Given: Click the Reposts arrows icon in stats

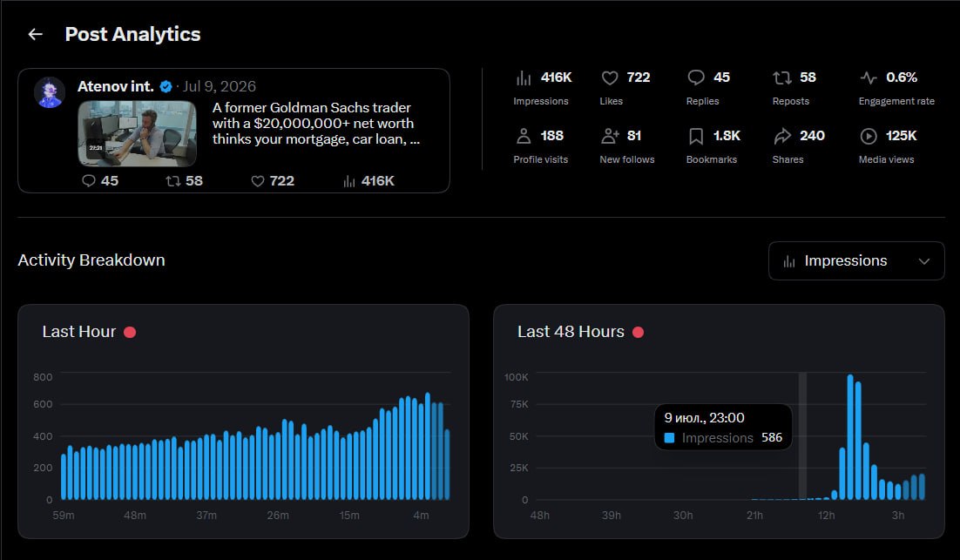Looking at the screenshot, I should coord(781,78).
